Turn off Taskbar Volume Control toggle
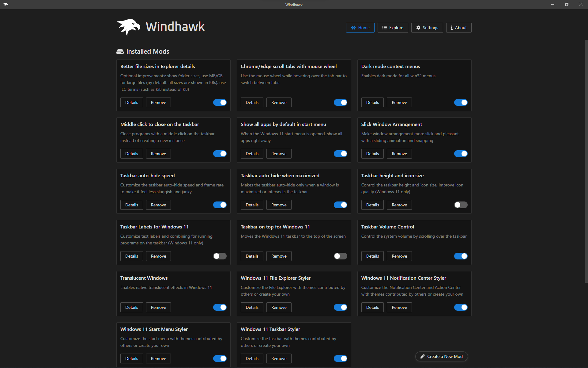 461,256
